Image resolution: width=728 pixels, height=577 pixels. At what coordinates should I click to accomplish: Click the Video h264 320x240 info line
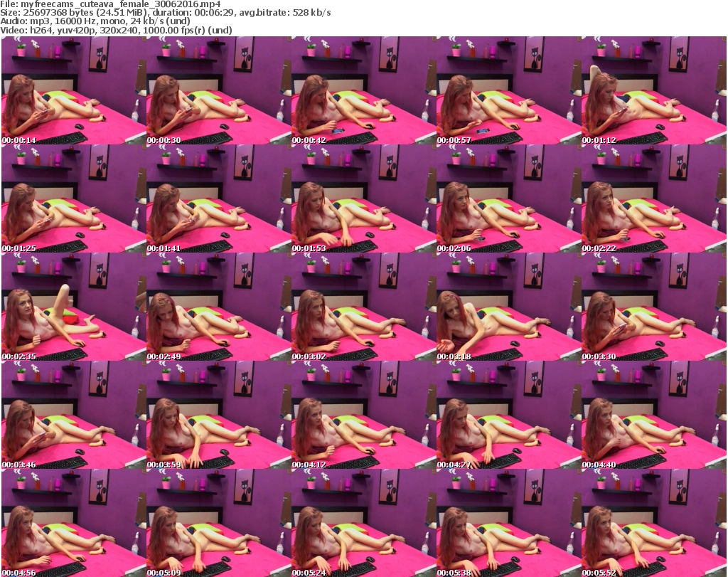pos(116,30)
